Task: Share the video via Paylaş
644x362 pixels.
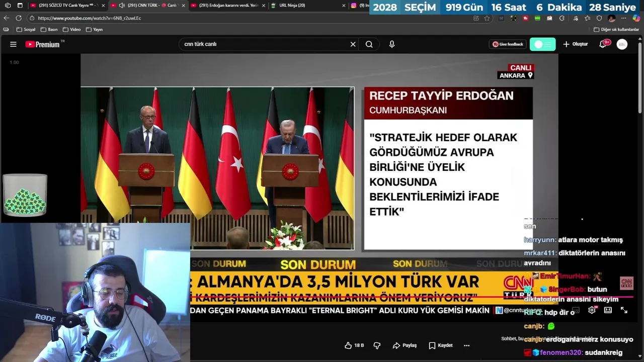Action: [405, 345]
